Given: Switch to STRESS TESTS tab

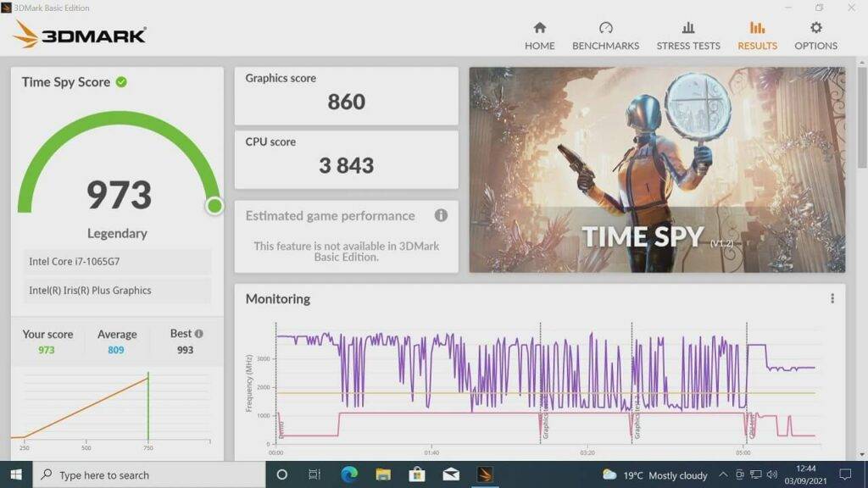Looking at the screenshot, I should pyautogui.click(x=688, y=36).
